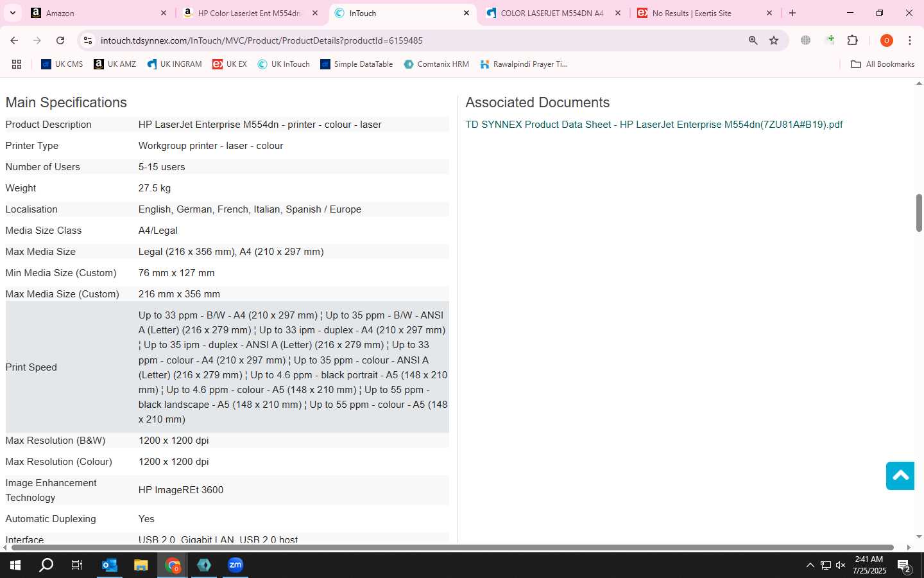Open the notification center icon

click(905, 566)
